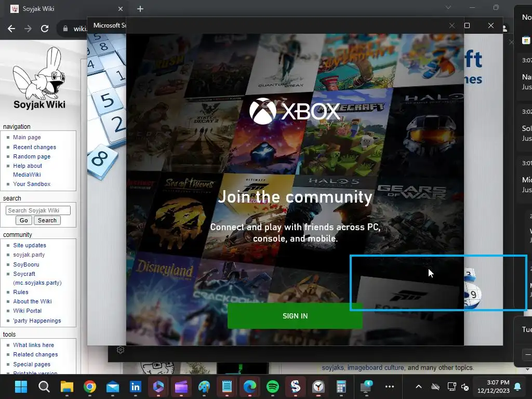532x399 pixels.
Task: Open network status tray icon
Action: 451,387
